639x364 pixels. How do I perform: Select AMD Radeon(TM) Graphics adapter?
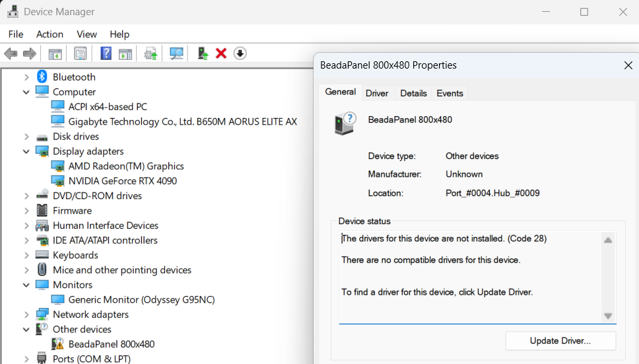tap(126, 166)
